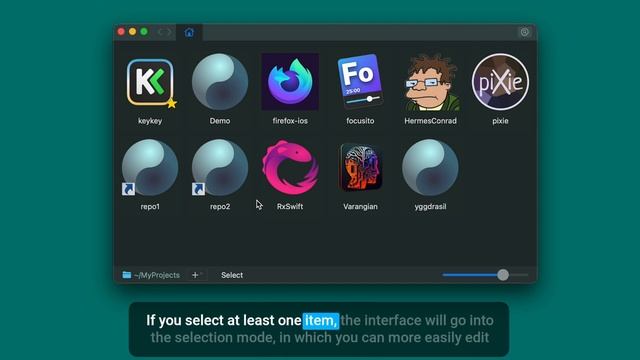Click the Select button in bottom bar
The height and width of the screenshot is (360, 640).
tap(232, 275)
